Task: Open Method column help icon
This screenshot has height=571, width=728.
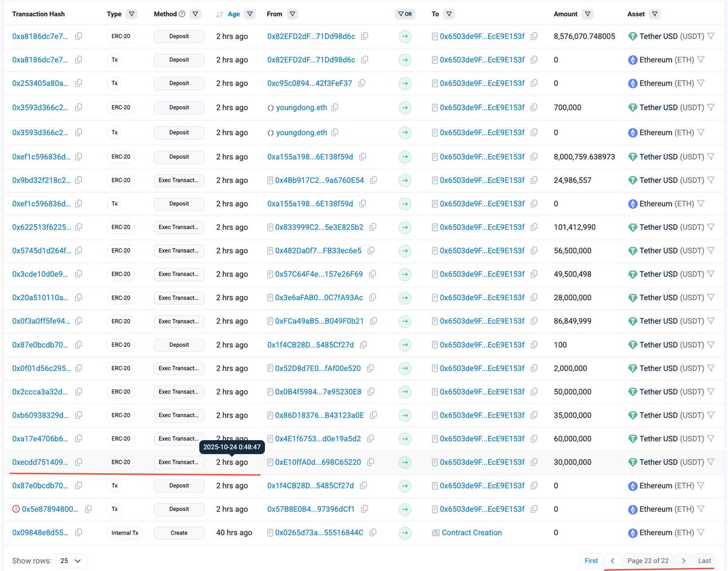Action: 182,14
